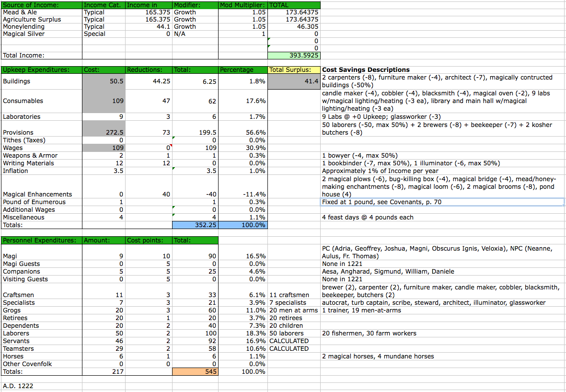Select the 50.5 Buildings cost cell
This screenshot has width=566, height=392.
pos(104,81)
